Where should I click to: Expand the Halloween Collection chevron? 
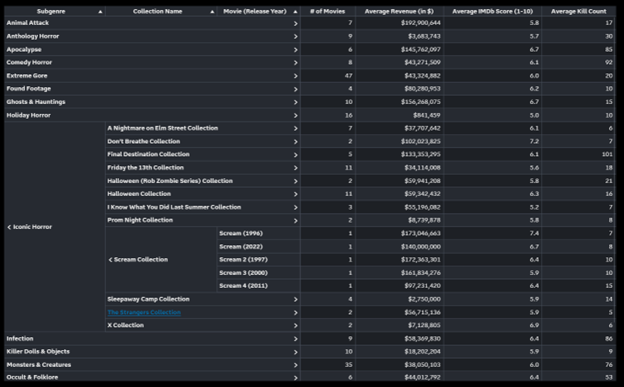pos(295,194)
